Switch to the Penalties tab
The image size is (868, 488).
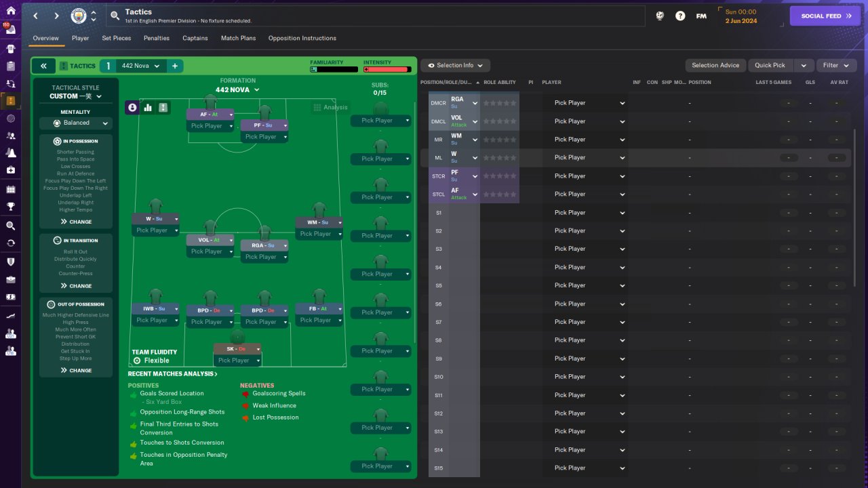(x=157, y=38)
